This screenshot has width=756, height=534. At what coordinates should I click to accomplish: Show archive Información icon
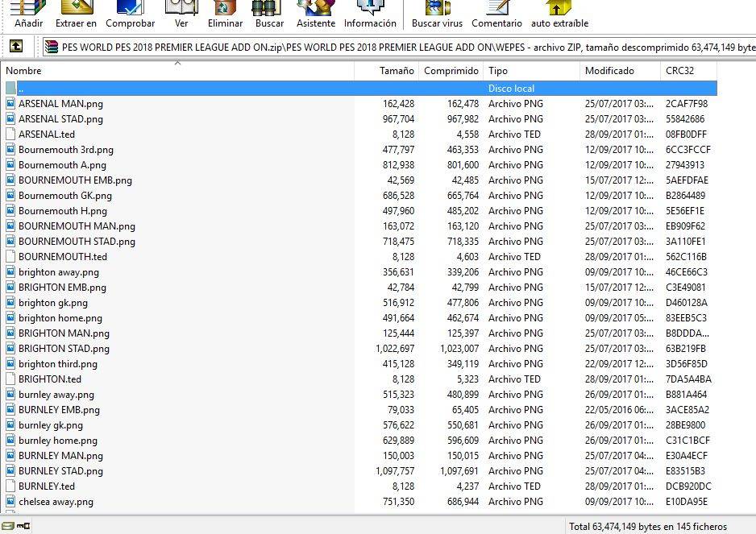[x=370, y=14]
